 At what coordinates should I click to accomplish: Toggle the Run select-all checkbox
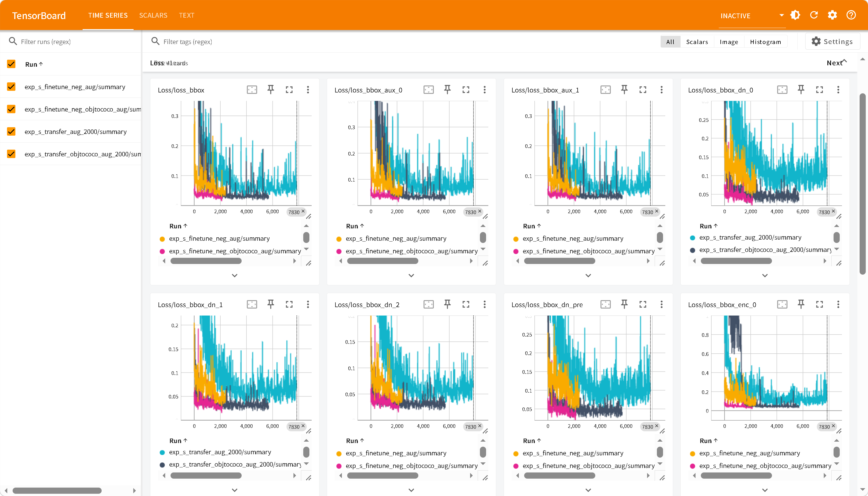click(11, 64)
